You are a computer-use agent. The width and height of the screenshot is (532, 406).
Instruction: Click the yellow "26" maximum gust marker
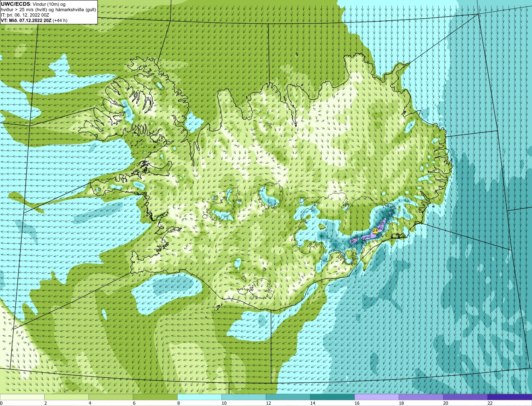click(x=375, y=230)
